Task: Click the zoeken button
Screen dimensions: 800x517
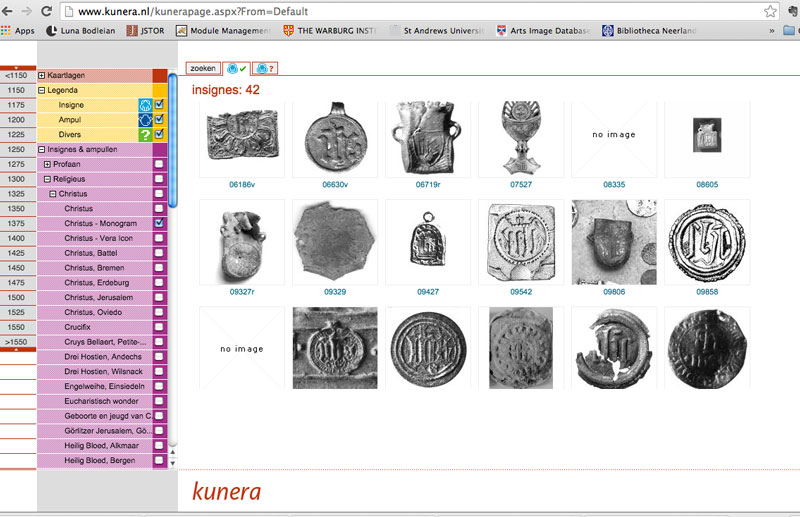Action: tap(204, 69)
